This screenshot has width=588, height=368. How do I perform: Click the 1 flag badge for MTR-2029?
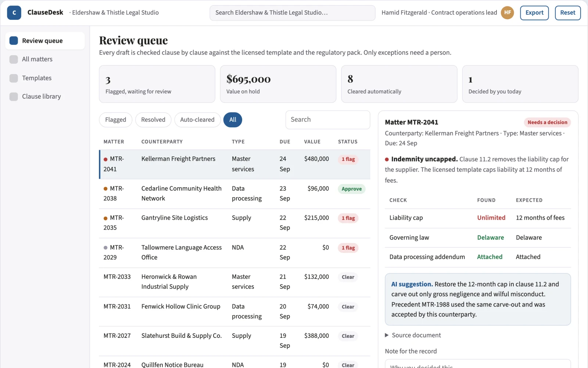click(x=348, y=248)
